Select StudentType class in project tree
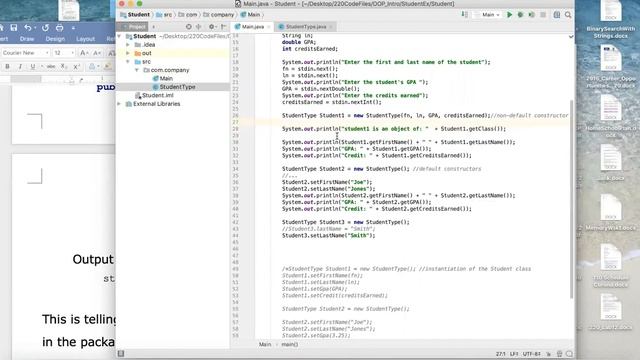This screenshot has width=640, height=360. [174, 87]
